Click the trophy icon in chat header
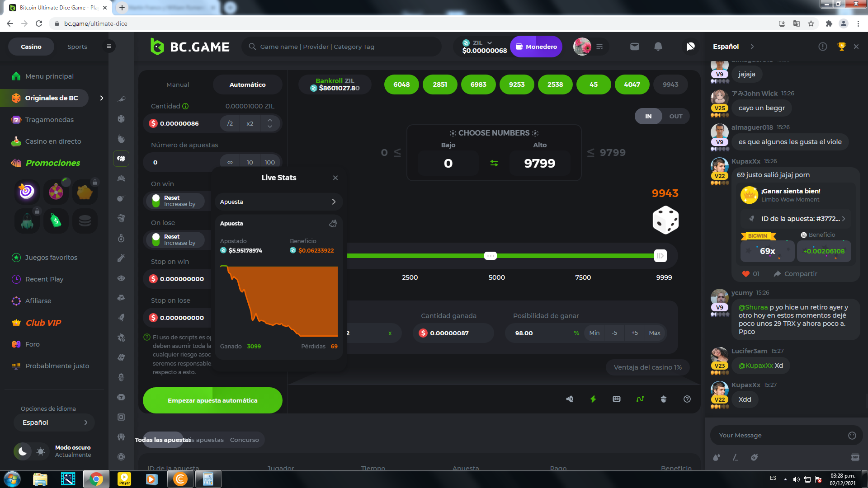868x488 pixels. click(x=841, y=47)
